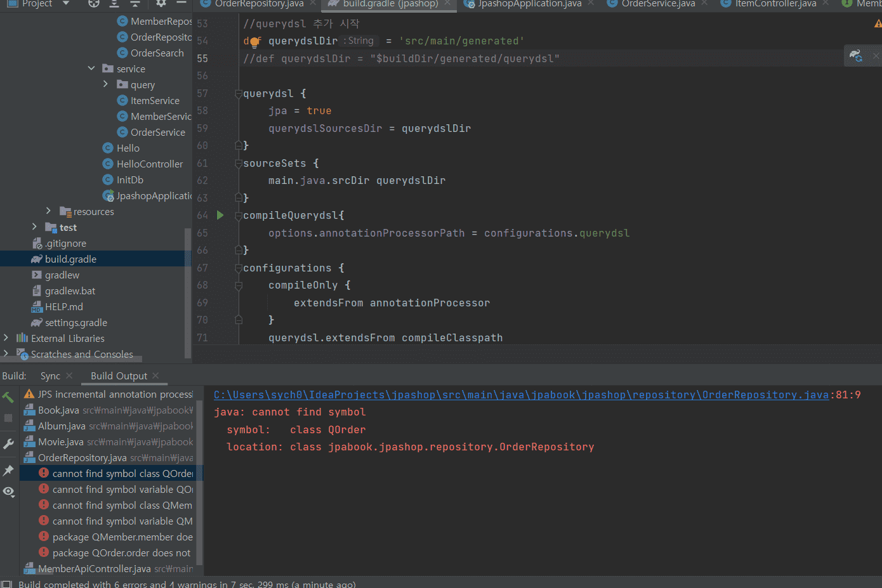
Task: Click Load Gradle Changes elephant icon
Action: [856, 56]
